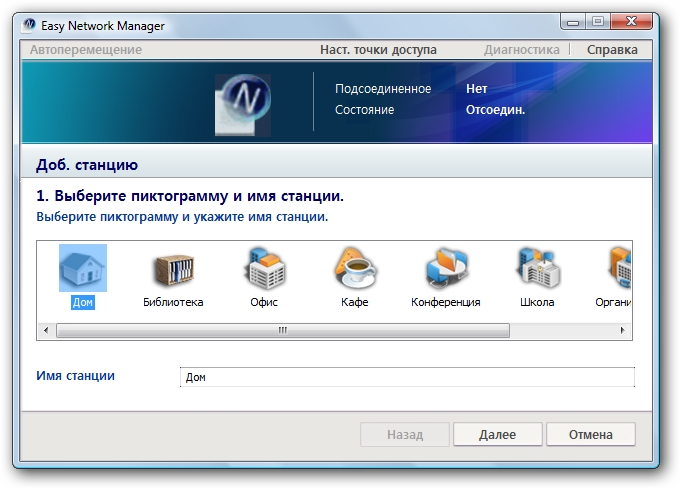The width and height of the screenshot is (680, 489).
Task: Open the Диагностика menu
Action: 522,50
